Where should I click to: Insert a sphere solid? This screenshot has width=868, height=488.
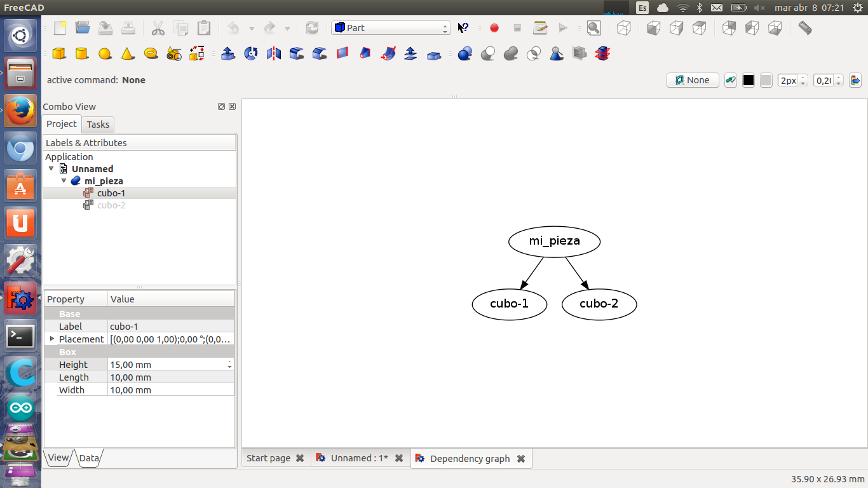click(x=105, y=54)
